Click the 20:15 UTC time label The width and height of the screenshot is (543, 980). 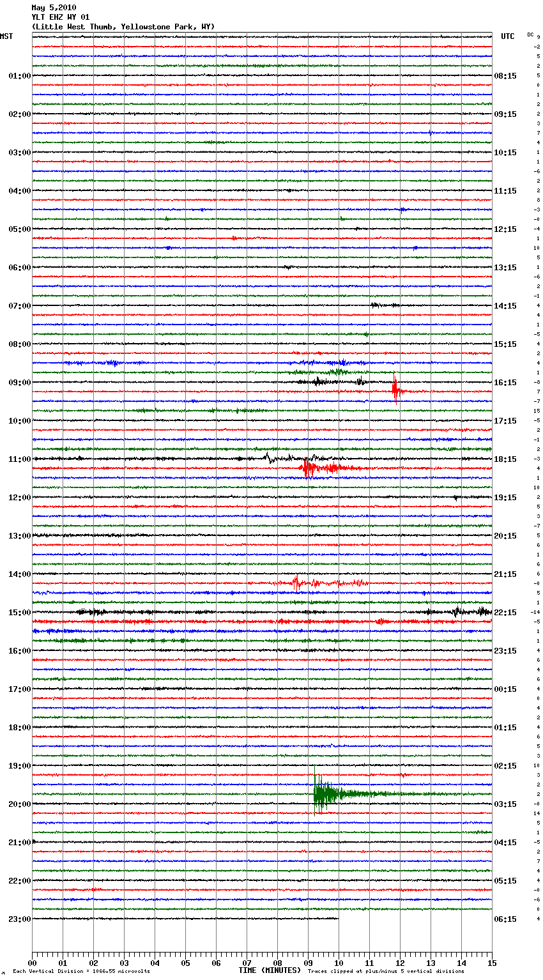pos(505,536)
